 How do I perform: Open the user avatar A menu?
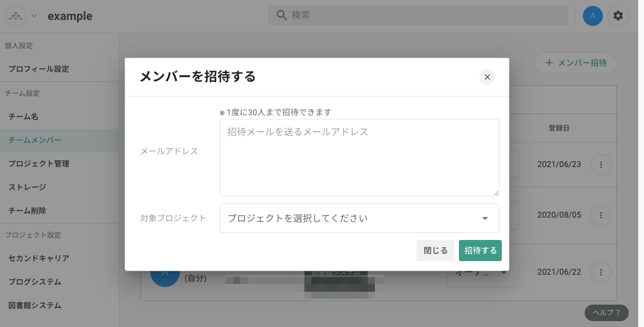[x=593, y=16]
